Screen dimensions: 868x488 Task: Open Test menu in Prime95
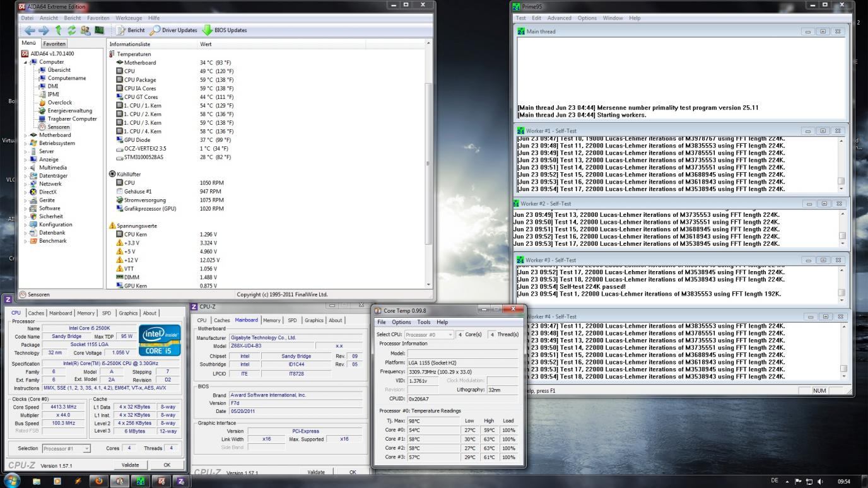521,18
